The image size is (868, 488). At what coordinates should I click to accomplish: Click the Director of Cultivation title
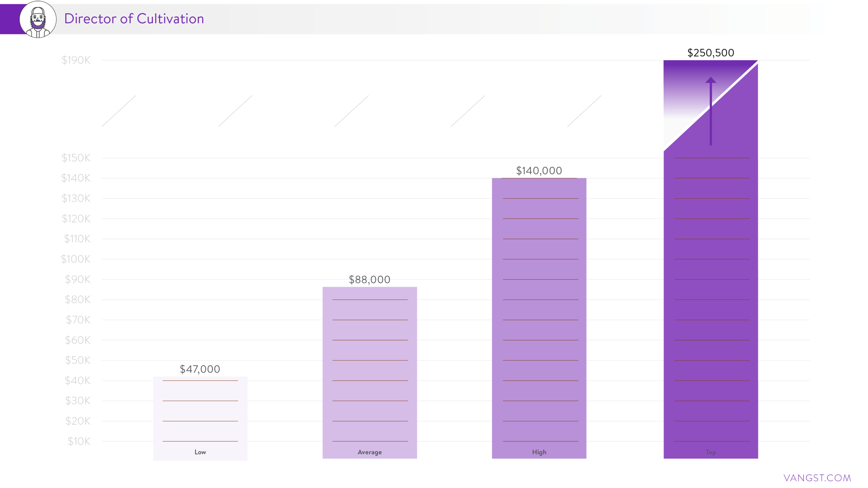pyautogui.click(x=134, y=19)
